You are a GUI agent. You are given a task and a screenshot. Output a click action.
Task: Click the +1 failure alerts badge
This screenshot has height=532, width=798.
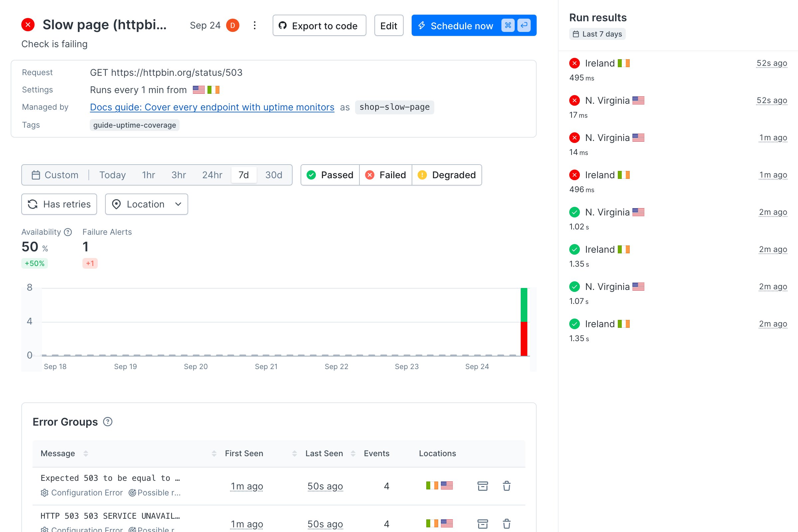[x=90, y=263]
